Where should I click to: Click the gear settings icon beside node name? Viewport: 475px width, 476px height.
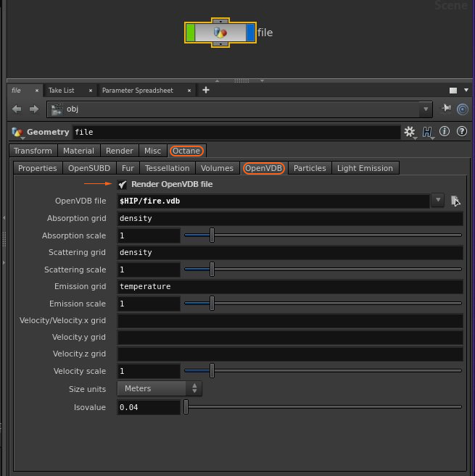pos(410,132)
